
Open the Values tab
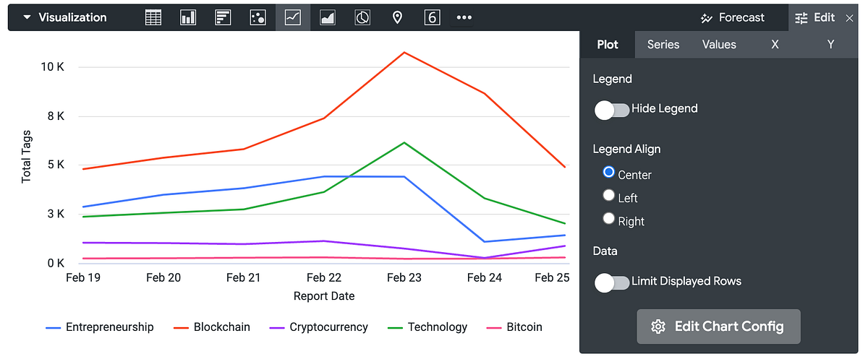click(719, 45)
